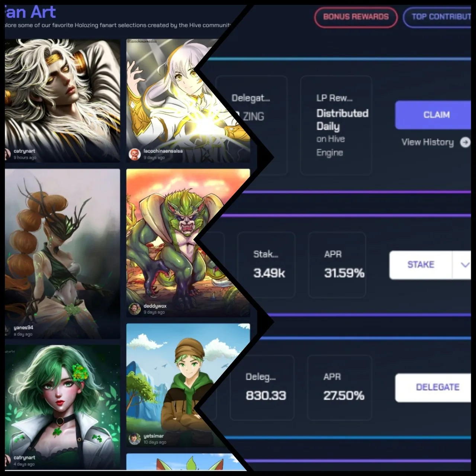Open catrynart's green-haired clover girl artwork
This screenshot has height=476, width=476.
(62, 407)
